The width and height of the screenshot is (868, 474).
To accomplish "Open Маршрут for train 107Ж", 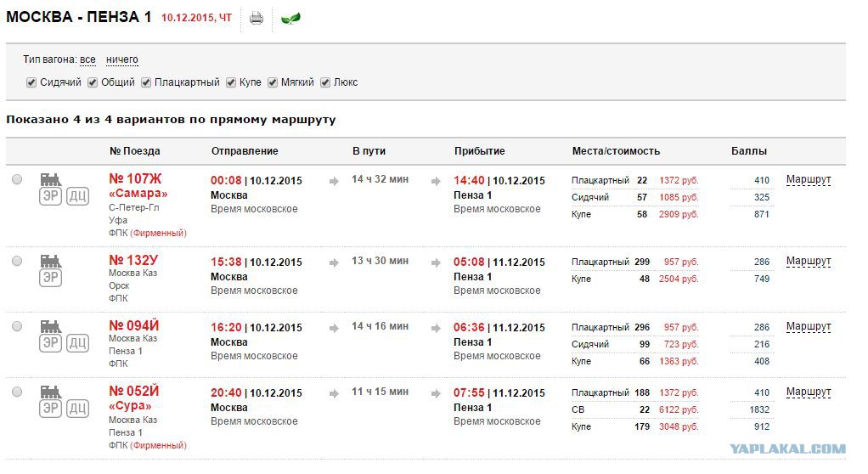I will coord(809,179).
